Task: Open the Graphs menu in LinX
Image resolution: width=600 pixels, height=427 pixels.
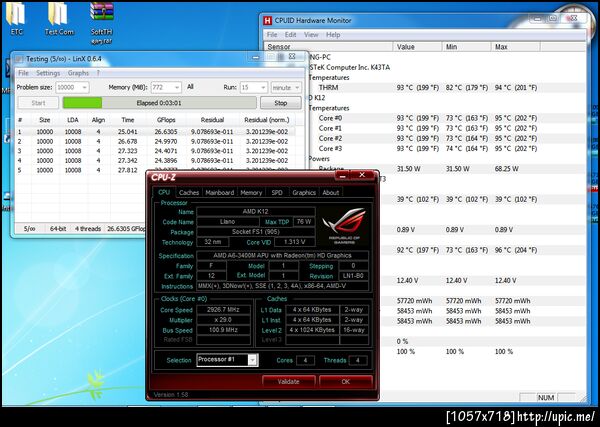Action: [x=78, y=73]
